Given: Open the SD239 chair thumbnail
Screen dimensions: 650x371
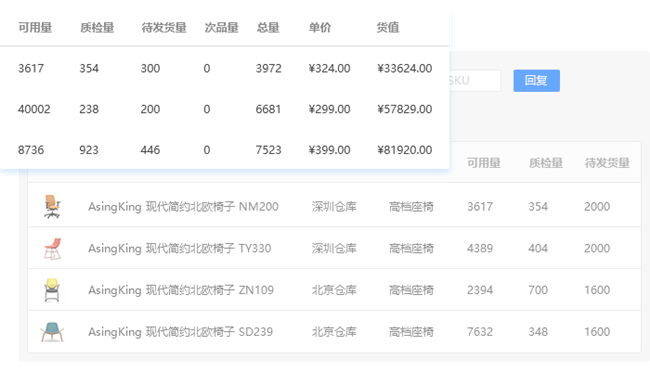Looking at the screenshot, I should coord(52,332).
